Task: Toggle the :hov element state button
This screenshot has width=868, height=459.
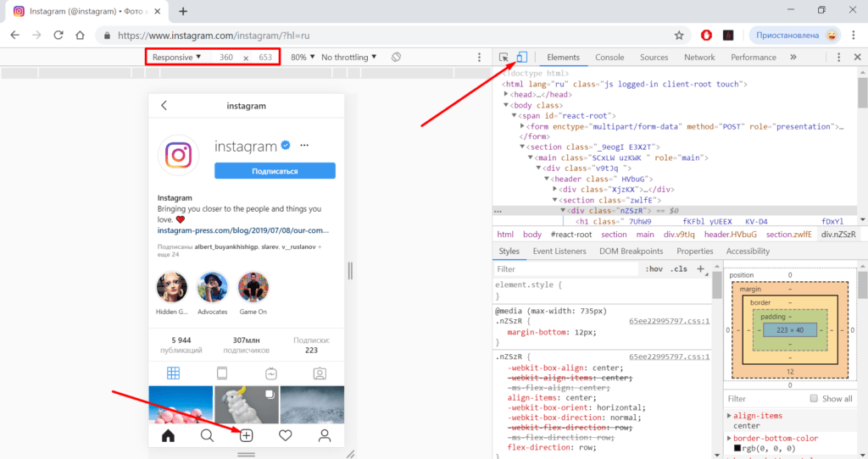Action: pos(654,268)
